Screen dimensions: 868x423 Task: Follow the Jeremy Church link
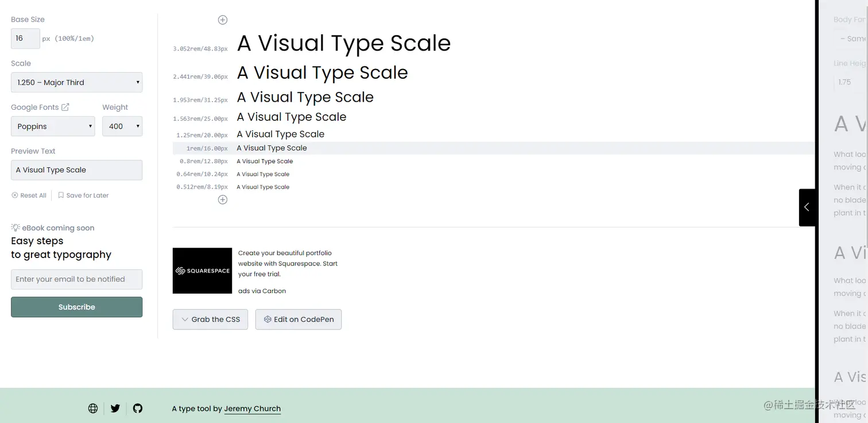252,409
